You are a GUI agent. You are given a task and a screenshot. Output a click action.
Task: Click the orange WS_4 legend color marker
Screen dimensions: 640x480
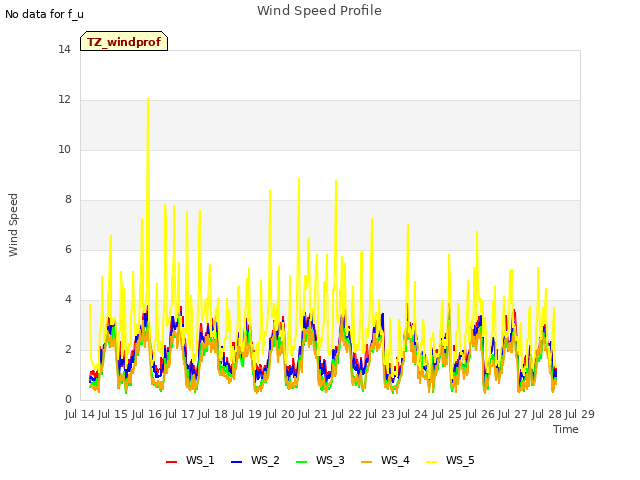[x=367, y=462]
